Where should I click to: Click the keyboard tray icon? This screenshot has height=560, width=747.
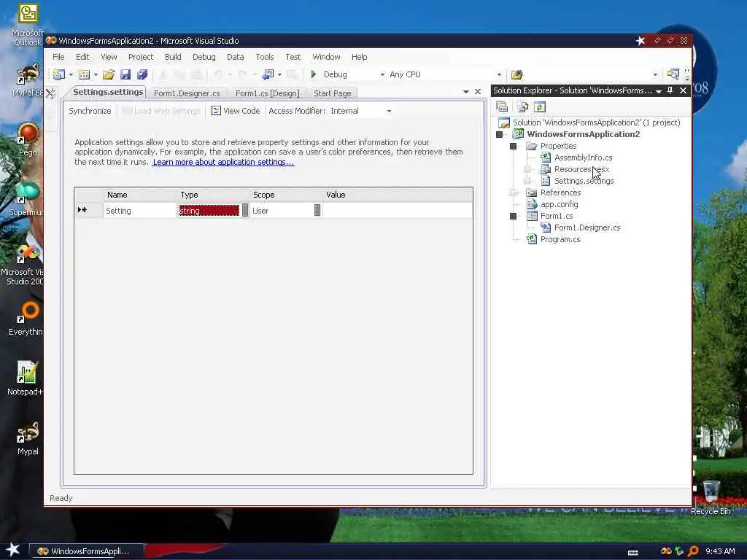tap(633, 553)
